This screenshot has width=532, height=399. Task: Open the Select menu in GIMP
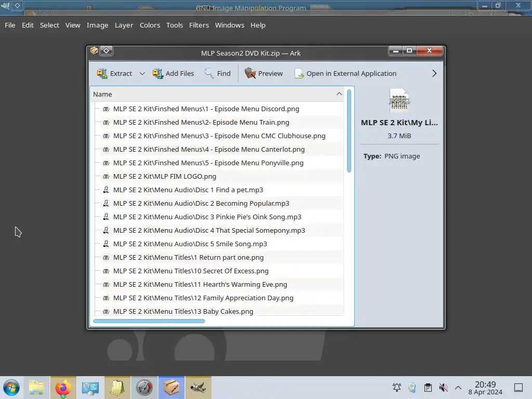pos(49,25)
